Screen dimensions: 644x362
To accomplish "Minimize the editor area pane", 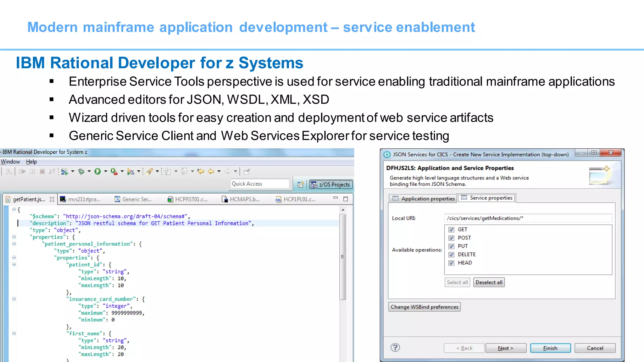I will coord(336,198).
